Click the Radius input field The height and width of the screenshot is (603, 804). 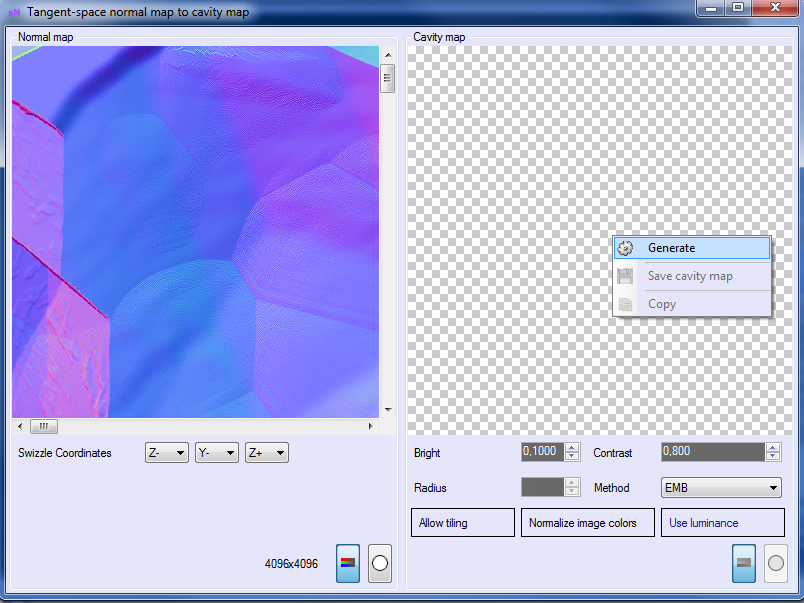pos(542,487)
